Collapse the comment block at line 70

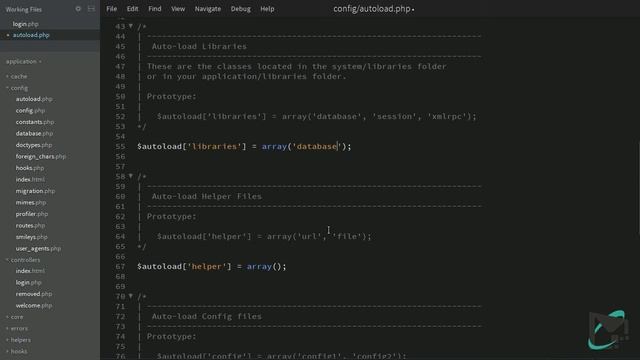[131, 296]
